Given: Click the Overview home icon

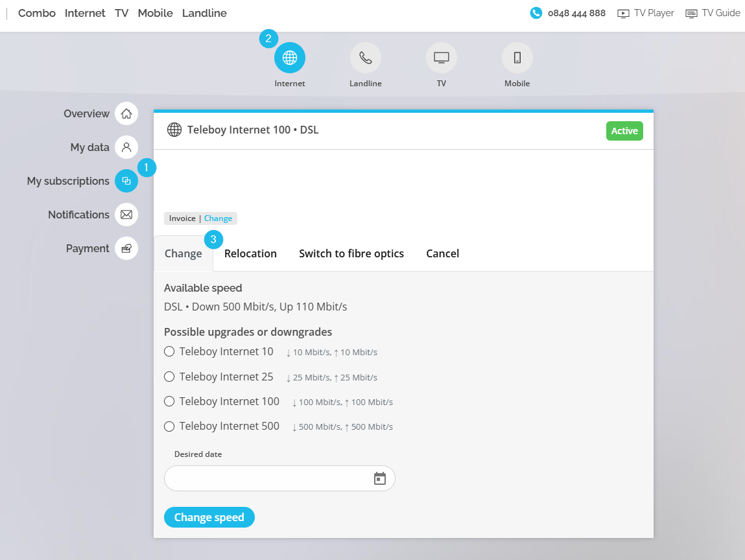Looking at the screenshot, I should coord(126,113).
